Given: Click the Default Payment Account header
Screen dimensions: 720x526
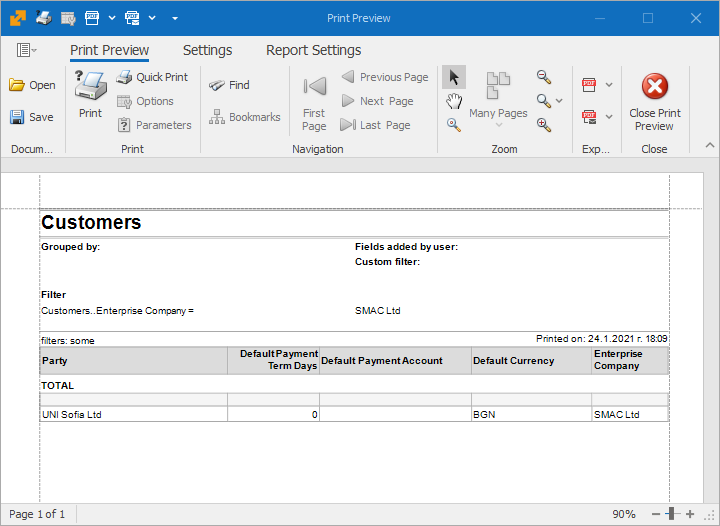Looking at the screenshot, I should [395, 361].
